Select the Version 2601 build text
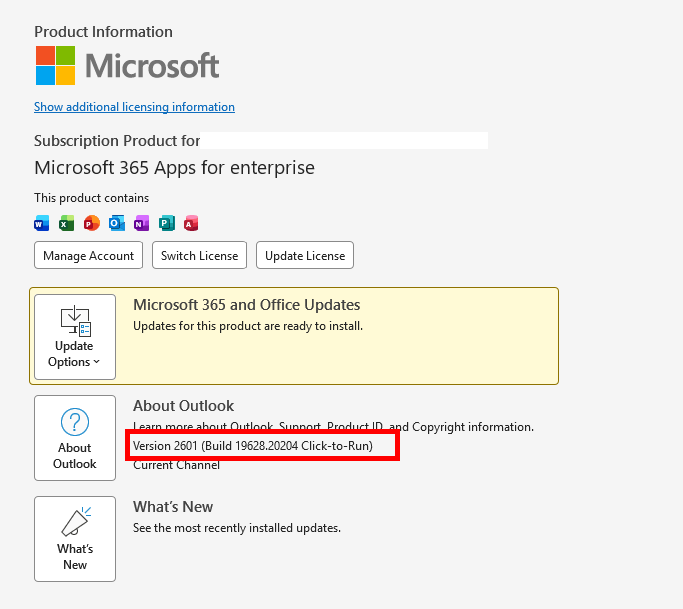Viewport: 683px width, 609px height. click(x=253, y=446)
